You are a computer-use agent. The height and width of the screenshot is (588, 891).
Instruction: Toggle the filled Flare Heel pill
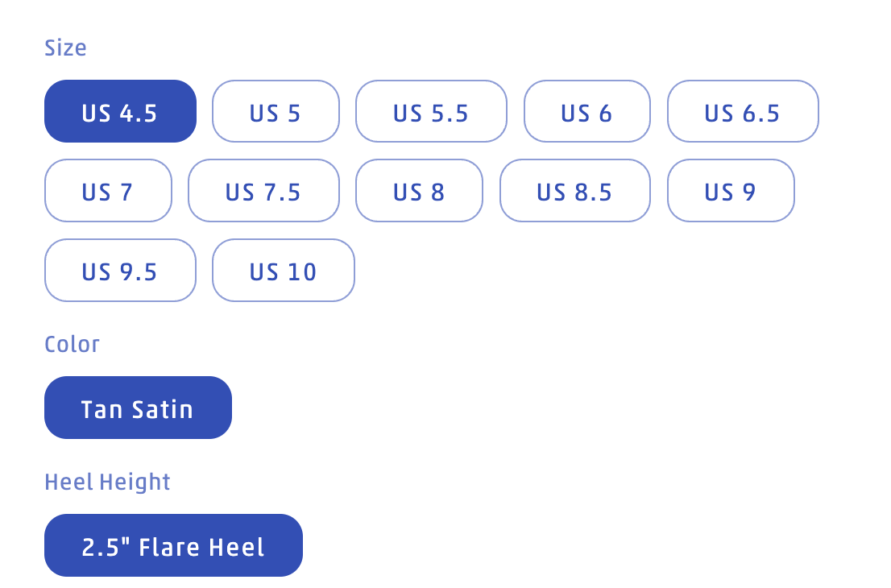tap(173, 545)
